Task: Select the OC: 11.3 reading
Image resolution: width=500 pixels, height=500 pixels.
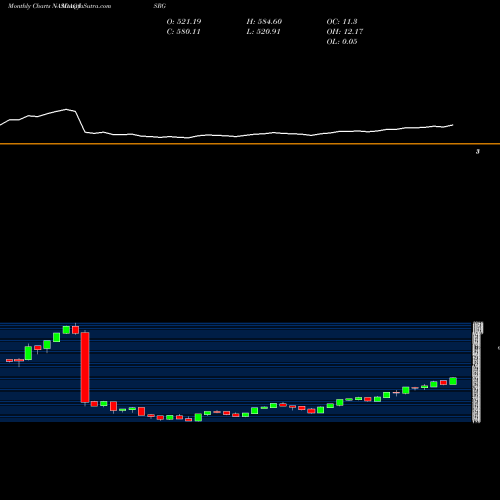Action: coord(342,22)
